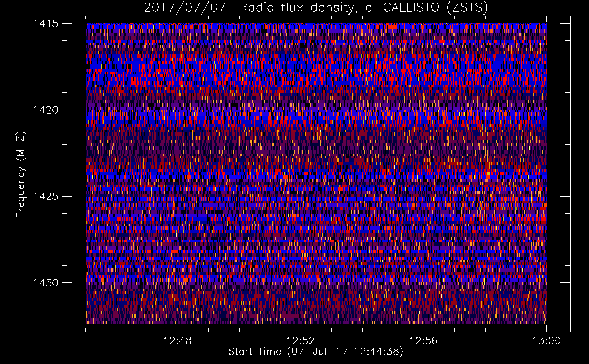Click the '13:00' time axis label

546,341
